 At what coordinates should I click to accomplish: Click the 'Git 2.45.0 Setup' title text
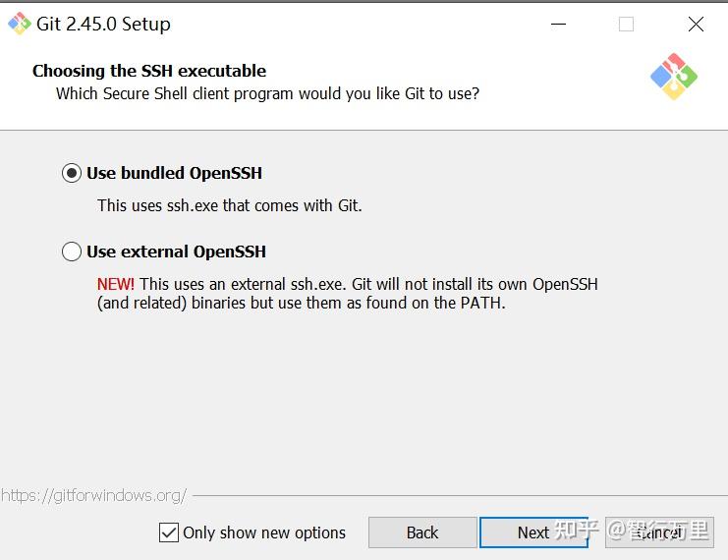[103, 25]
